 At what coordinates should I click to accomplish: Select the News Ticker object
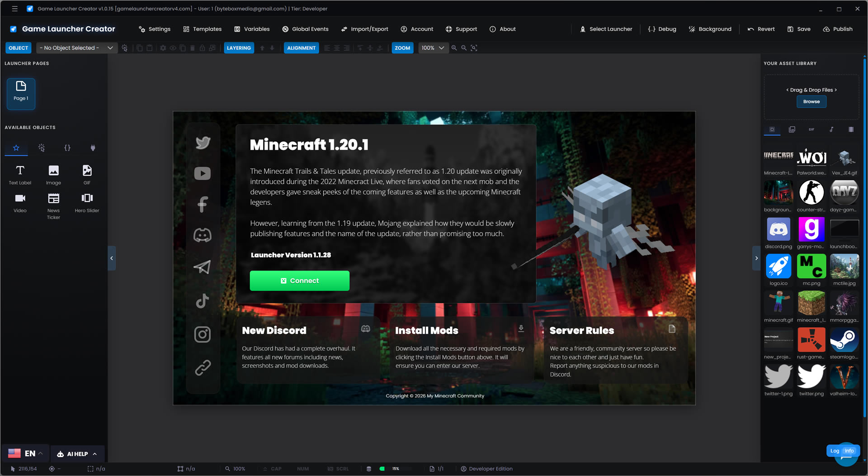[x=53, y=204]
